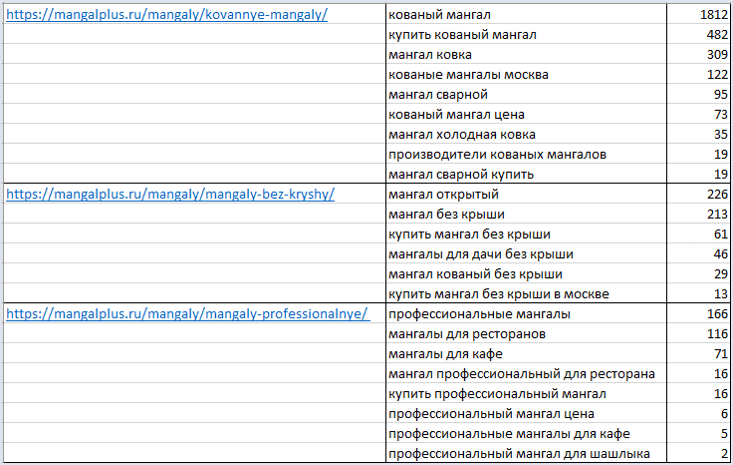Click the frequency value 1812
The height and width of the screenshot is (465, 733).
tap(714, 15)
